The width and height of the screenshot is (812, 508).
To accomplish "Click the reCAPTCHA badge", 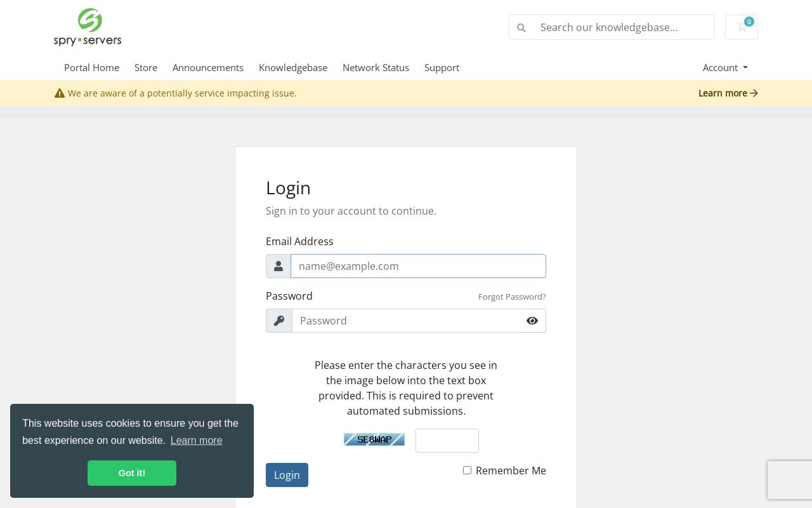I will [790, 480].
